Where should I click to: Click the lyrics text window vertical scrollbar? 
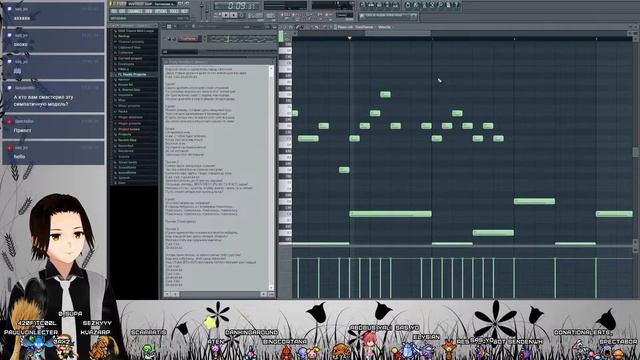[x=271, y=178]
